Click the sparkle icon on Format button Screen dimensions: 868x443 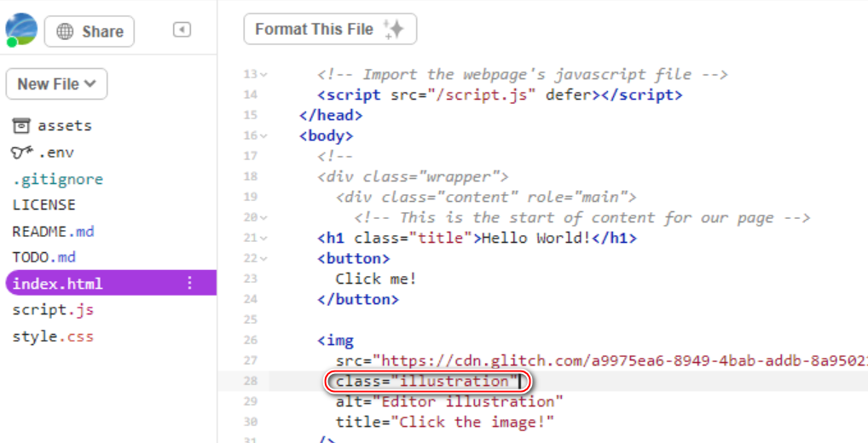(x=394, y=29)
